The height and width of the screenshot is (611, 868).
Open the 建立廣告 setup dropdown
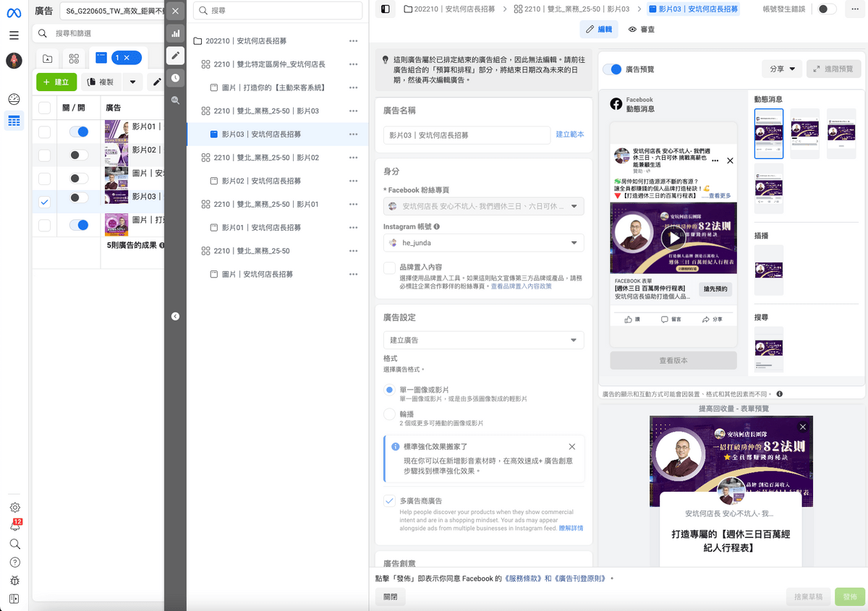point(483,340)
